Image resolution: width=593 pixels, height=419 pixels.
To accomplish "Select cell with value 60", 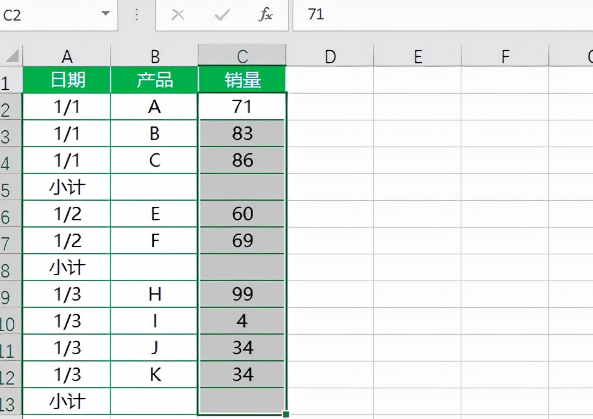I will pos(242,214).
